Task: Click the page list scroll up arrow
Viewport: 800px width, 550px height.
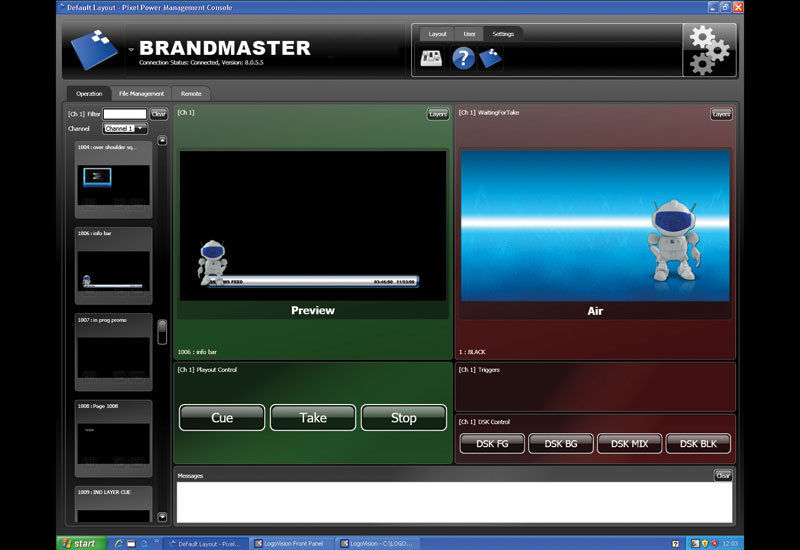Action: [x=162, y=140]
